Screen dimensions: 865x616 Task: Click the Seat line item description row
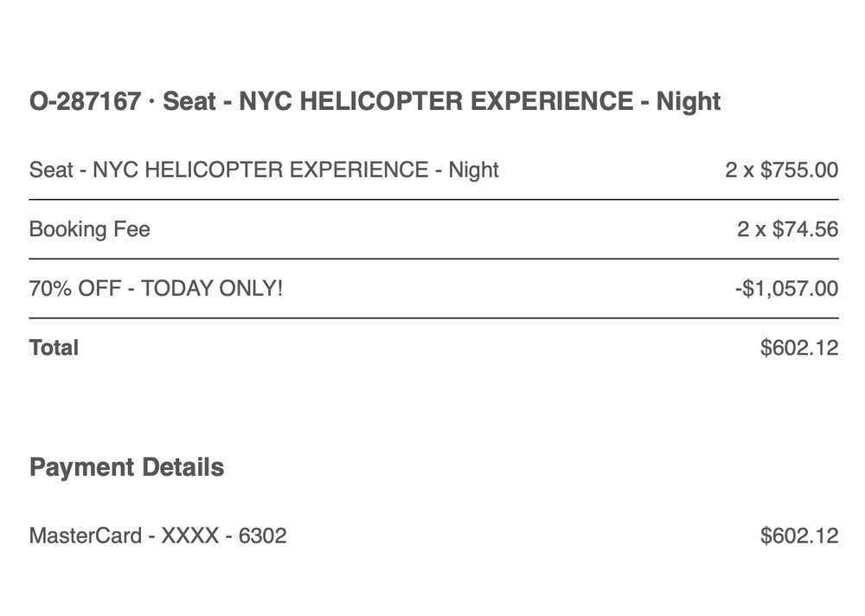click(264, 170)
